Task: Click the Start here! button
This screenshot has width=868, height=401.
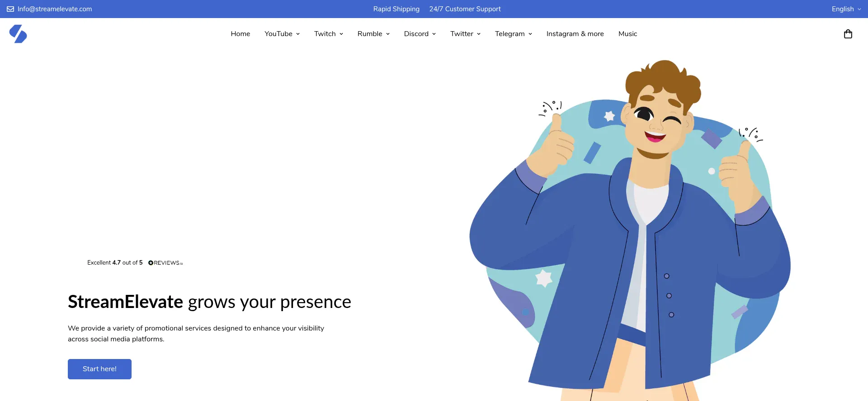Action: tap(99, 369)
